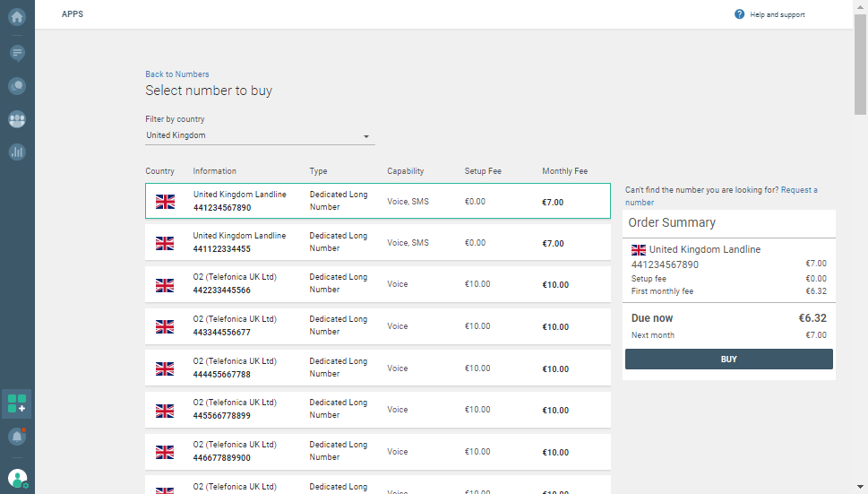Choose the number 443344556677 row
This screenshot has height=494, width=868.
click(377, 325)
